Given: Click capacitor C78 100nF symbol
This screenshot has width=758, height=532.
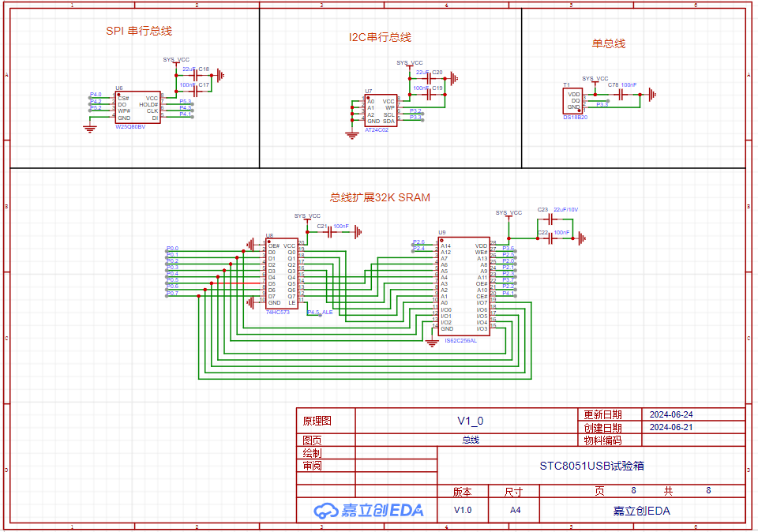Looking at the screenshot, I should click(620, 94).
